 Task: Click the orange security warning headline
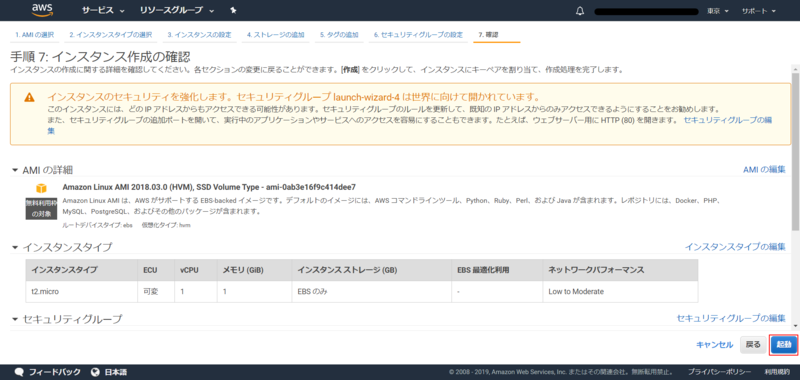click(293, 97)
